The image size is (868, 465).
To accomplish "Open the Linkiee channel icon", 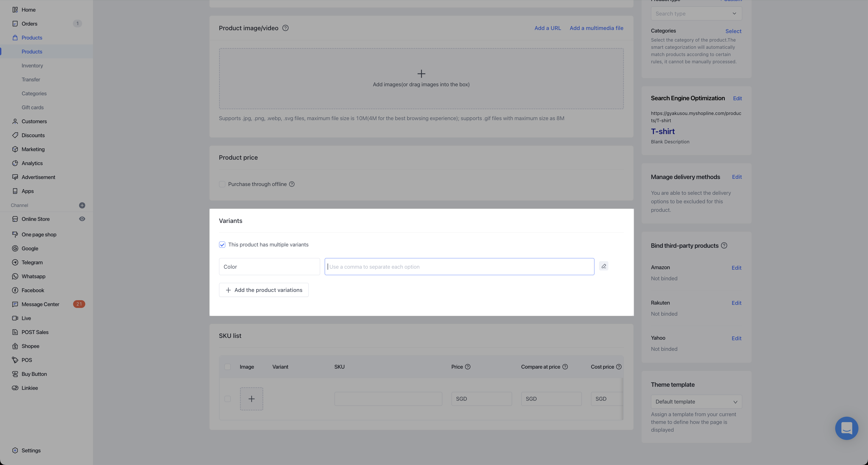I will [15, 388].
